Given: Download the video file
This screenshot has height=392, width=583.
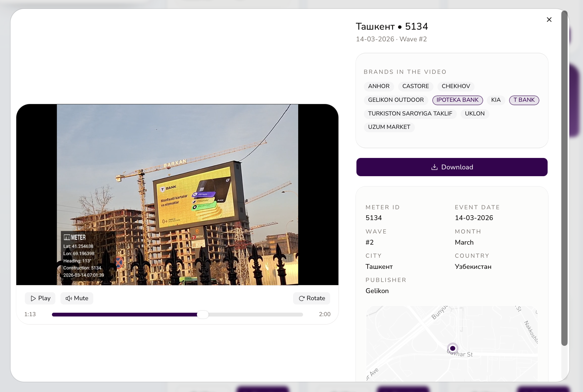Looking at the screenshot, I should tap(452, 167).
